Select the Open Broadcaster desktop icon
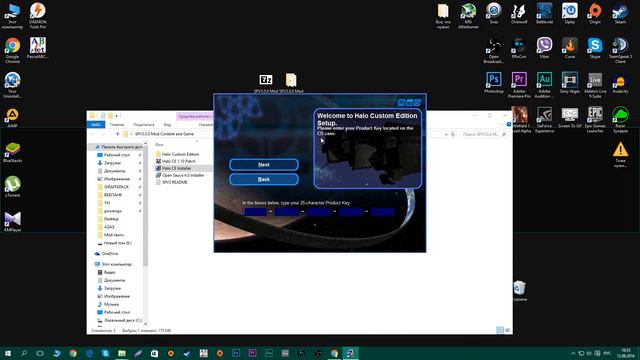Screen dimensions: 640x360 point(493,50)
